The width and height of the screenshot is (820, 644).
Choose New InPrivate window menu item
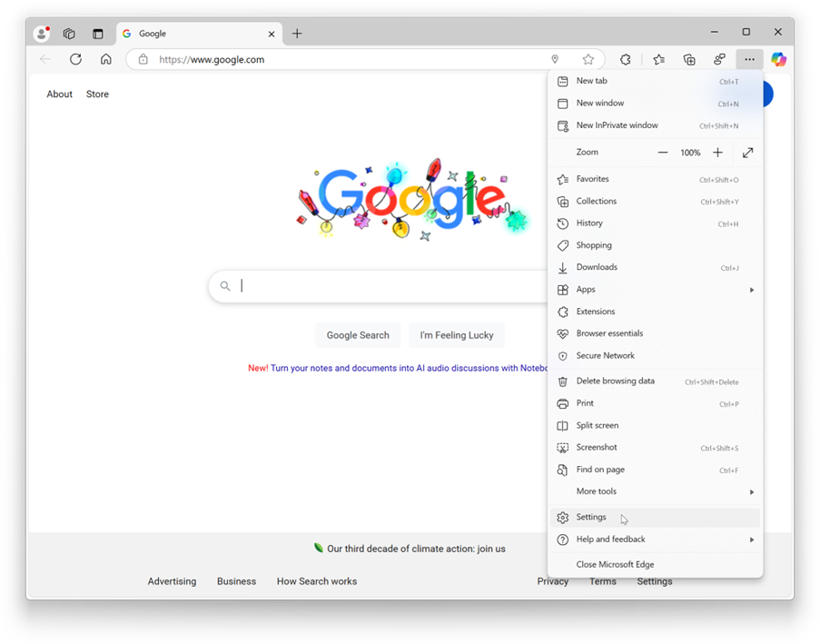617,125
